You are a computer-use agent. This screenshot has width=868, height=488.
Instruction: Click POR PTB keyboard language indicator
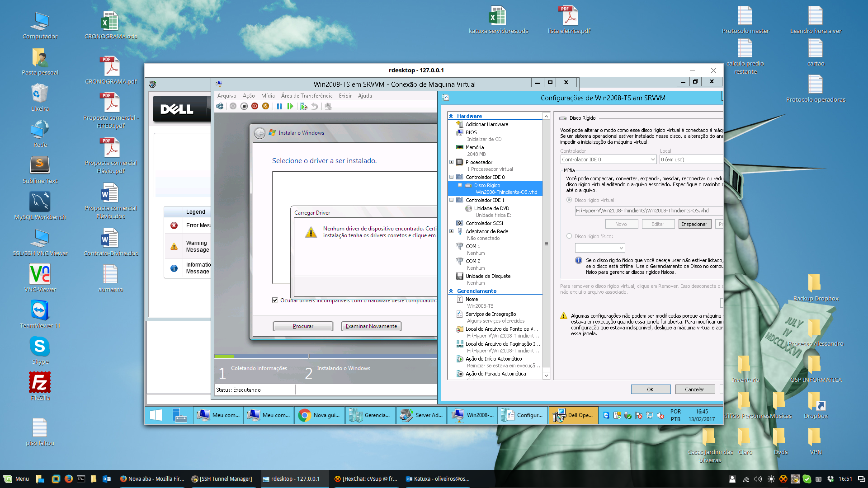click(x=675, y=415)
